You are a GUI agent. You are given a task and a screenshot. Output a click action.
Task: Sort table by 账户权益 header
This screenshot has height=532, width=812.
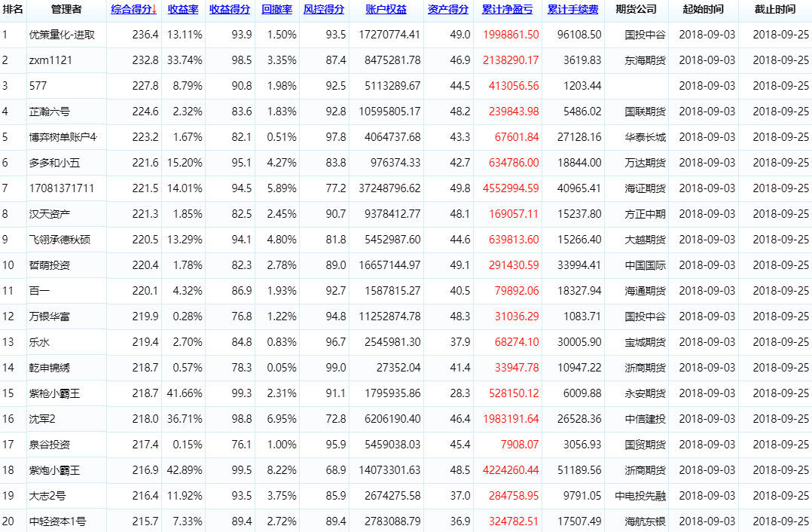pos(386,9)
